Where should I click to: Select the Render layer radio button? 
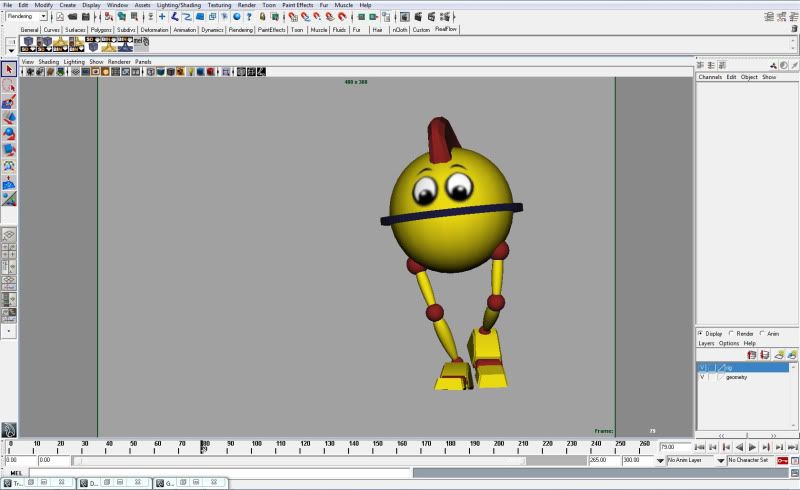click(x=731, y=333)
